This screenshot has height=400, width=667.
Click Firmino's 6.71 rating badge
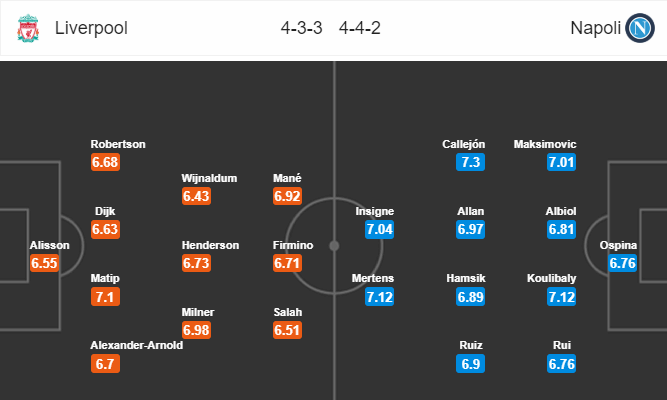(x=288, y=263)
